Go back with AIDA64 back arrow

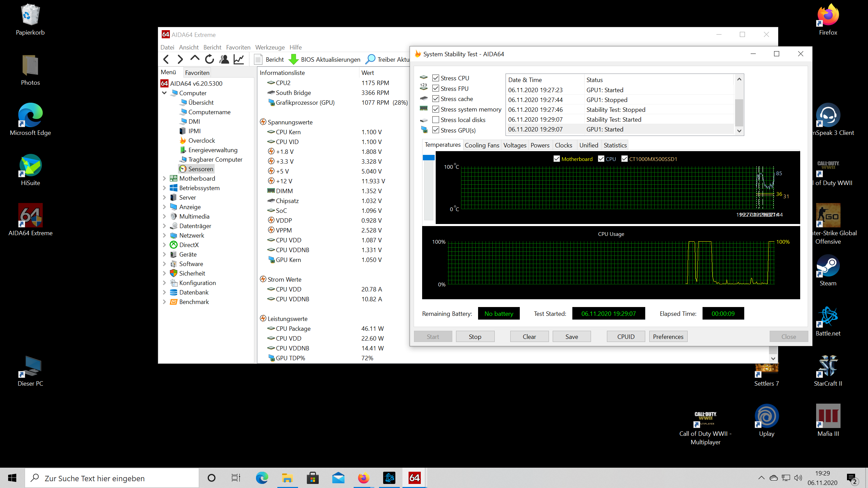coord(166,59)
